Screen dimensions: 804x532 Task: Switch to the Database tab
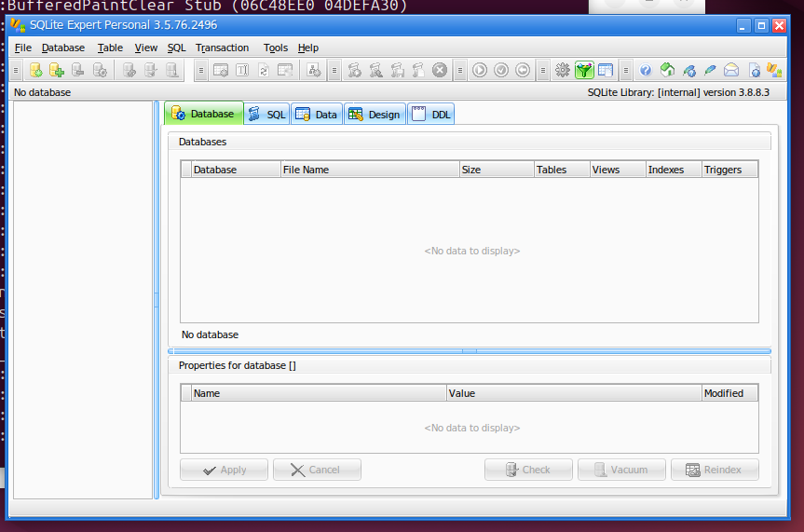point(204,114)
